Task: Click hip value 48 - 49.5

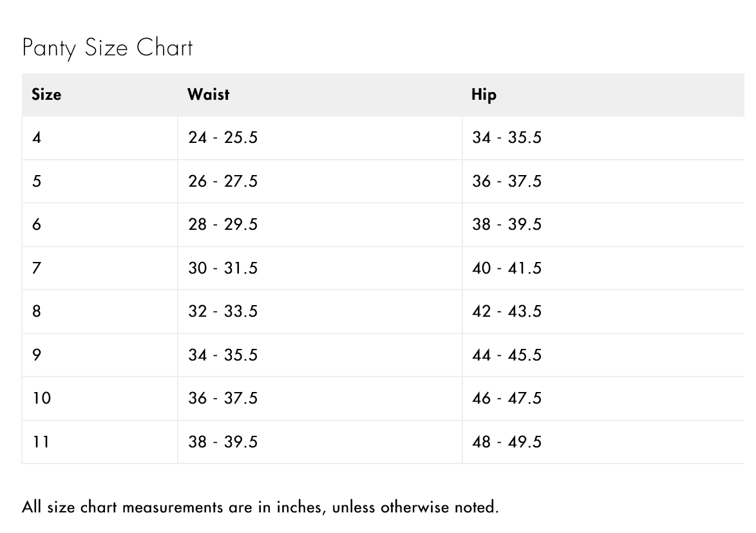Action: pyautogui.click(x=507, y=442)
